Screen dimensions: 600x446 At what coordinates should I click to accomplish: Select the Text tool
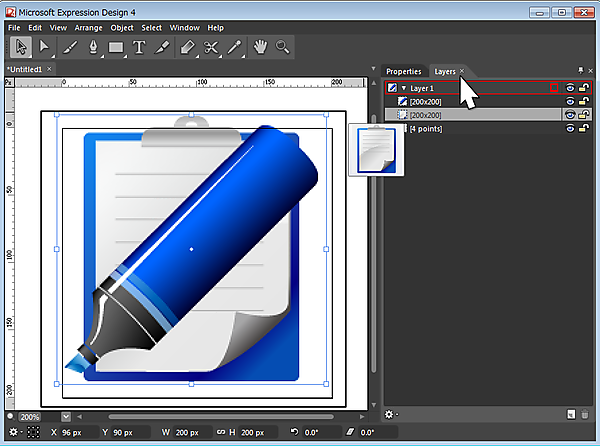[139, 46]
